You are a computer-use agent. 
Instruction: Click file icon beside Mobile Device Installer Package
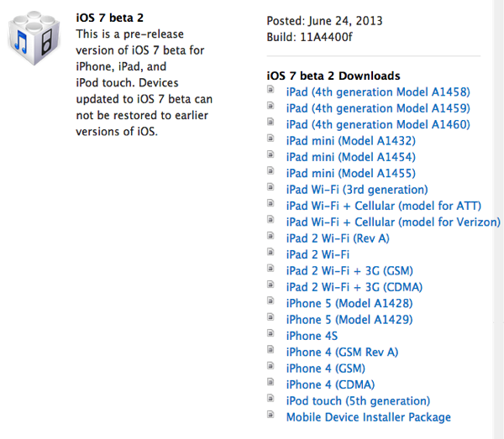270,415
